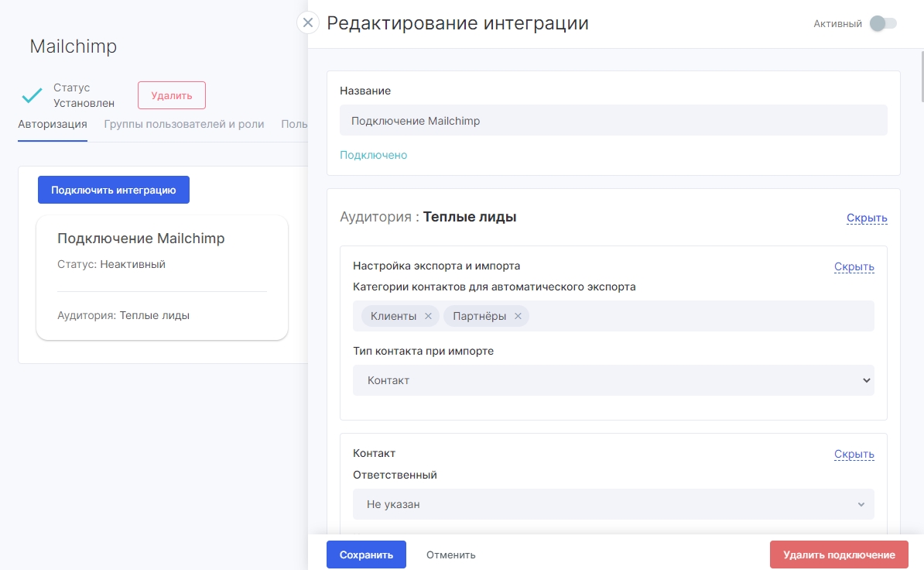
Task: Open the Тип контакта при импорте dropdown
Action: (613, 380)
